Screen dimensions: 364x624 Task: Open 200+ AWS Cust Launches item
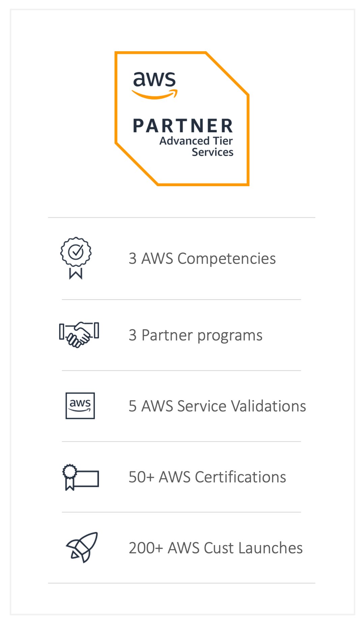[216, 548]
